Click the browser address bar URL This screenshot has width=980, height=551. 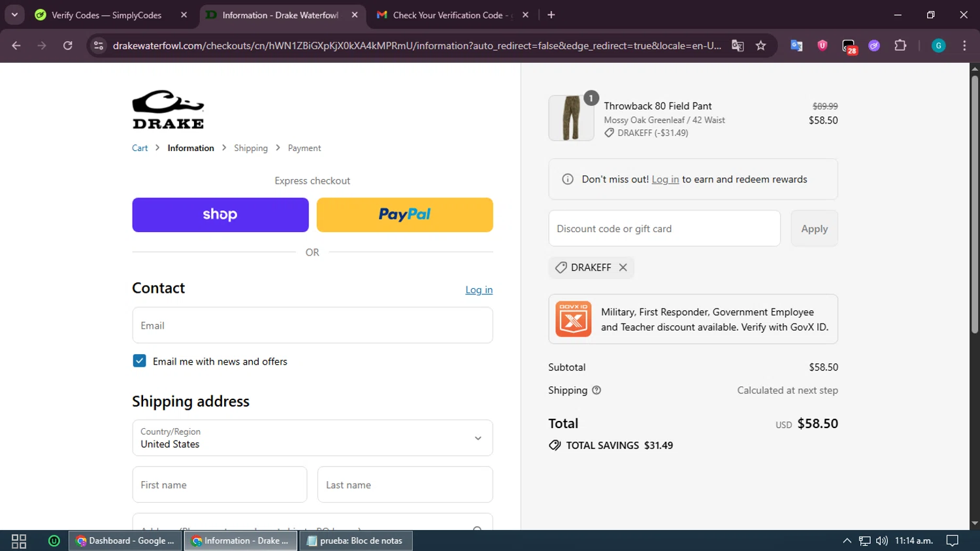point(417,46)
